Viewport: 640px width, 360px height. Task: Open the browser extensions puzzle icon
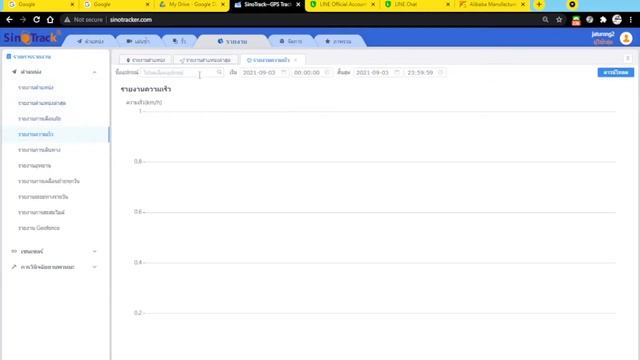click(603, 20)
